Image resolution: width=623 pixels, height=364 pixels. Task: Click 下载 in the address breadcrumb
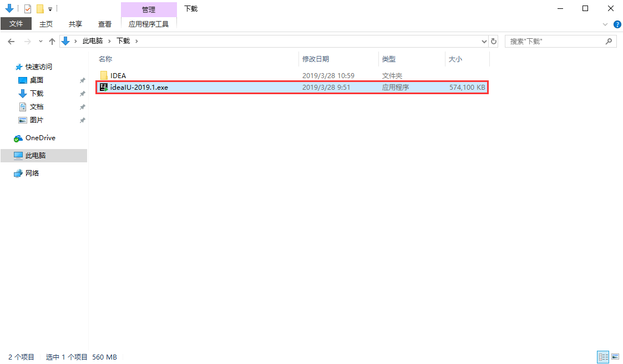point(123,41)
